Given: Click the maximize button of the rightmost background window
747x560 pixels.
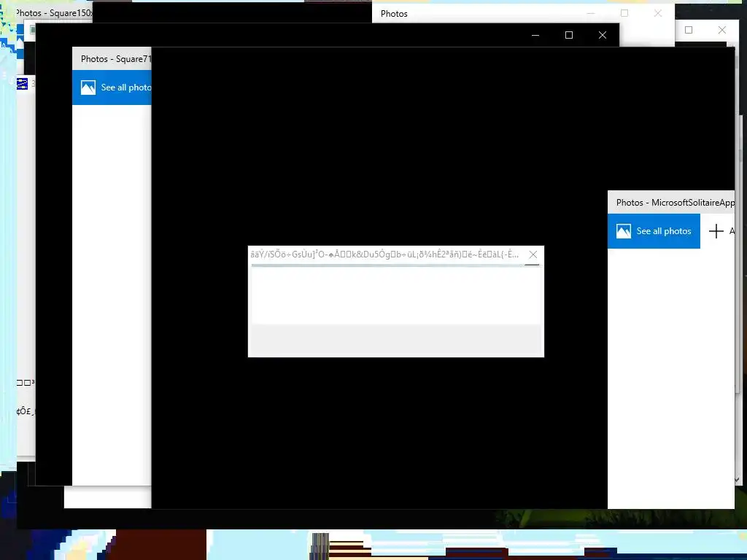Looking at the screenshot, I should [x=689, y=30].
